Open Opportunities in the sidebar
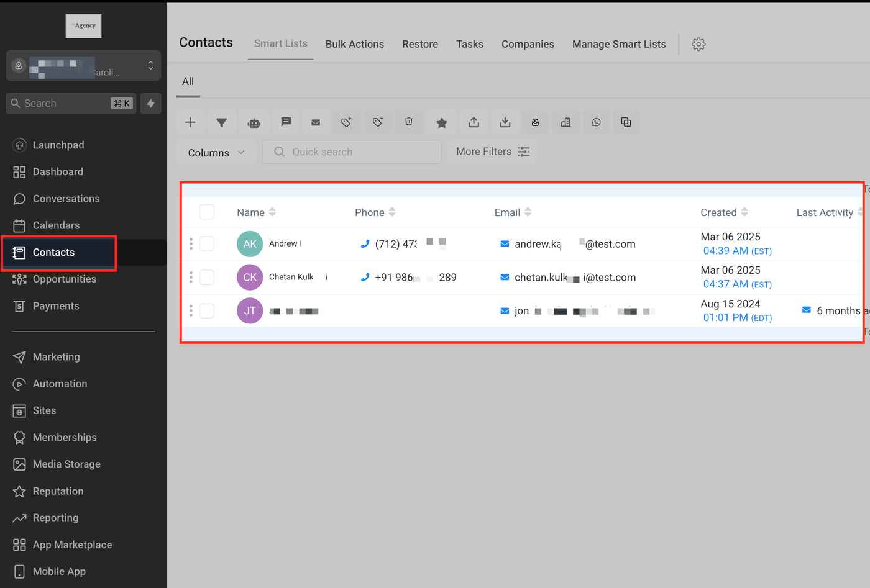The image size is (870, 588). pos(64,279)
